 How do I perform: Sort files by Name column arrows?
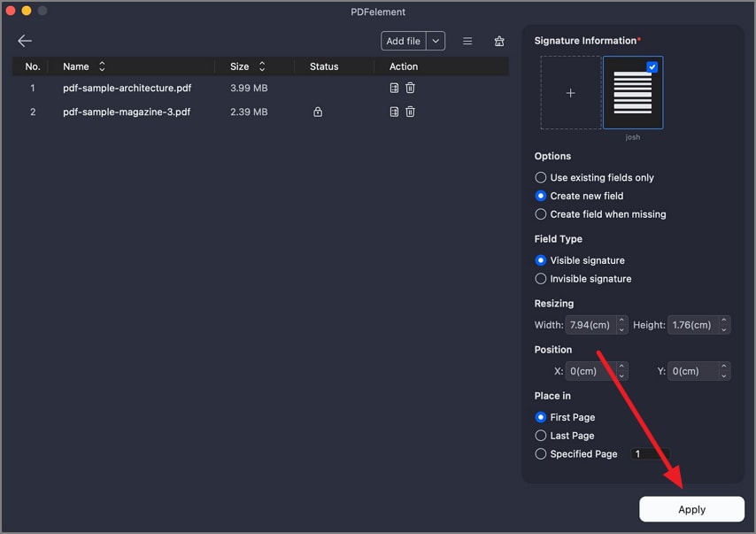(102, 66)
